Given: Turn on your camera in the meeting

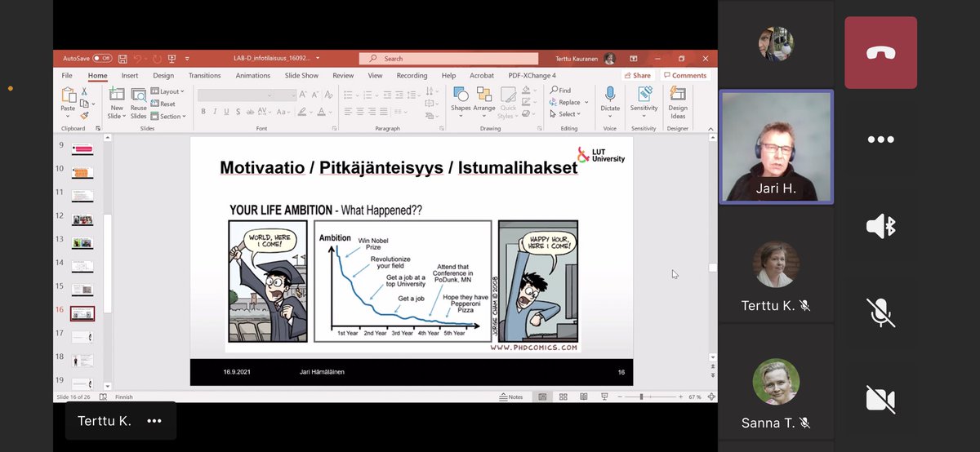Looking at the screenshot, I should 880,399.
